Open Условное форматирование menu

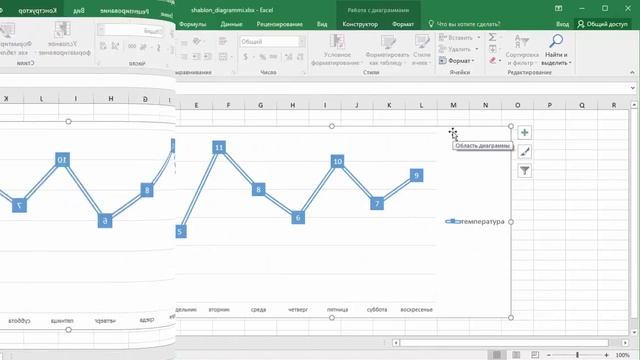click(336, 50)
